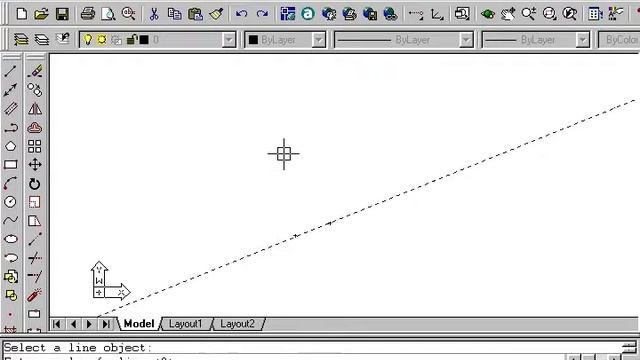
Task: Select the Polyline tool
Action: tap(11, 128)
